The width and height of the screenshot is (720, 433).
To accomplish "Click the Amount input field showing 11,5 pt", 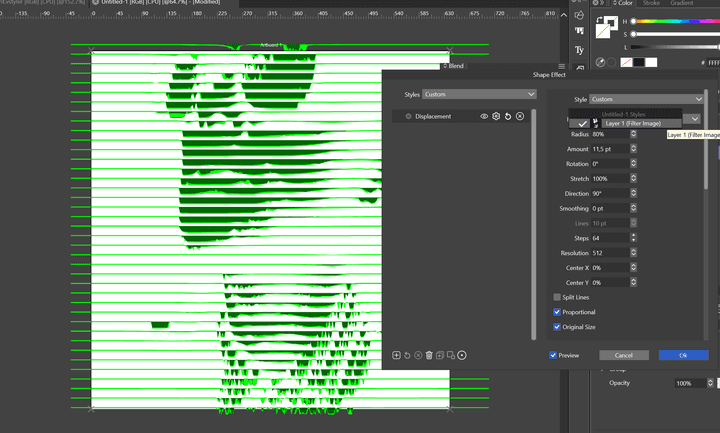I will pyautogui.click(x=610, y=149).
